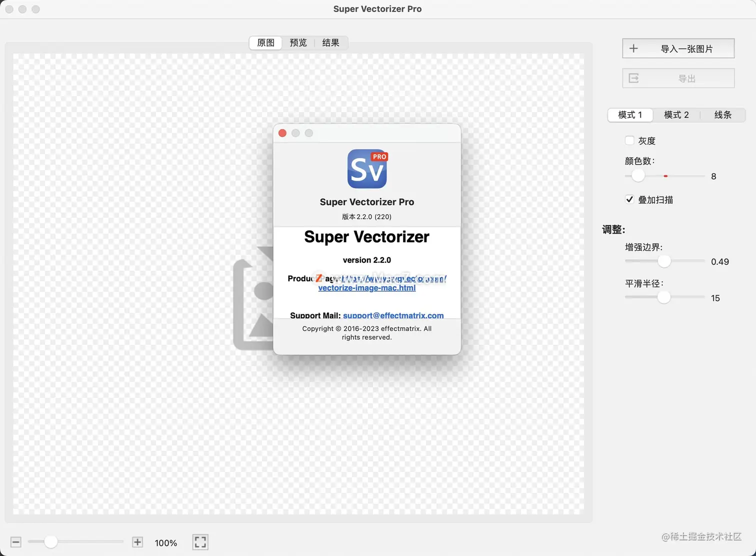Image resolution: width=756 pixels, height=556 pixels.
Task: Click the zoom in plus icon
Action: click(137, 542)
